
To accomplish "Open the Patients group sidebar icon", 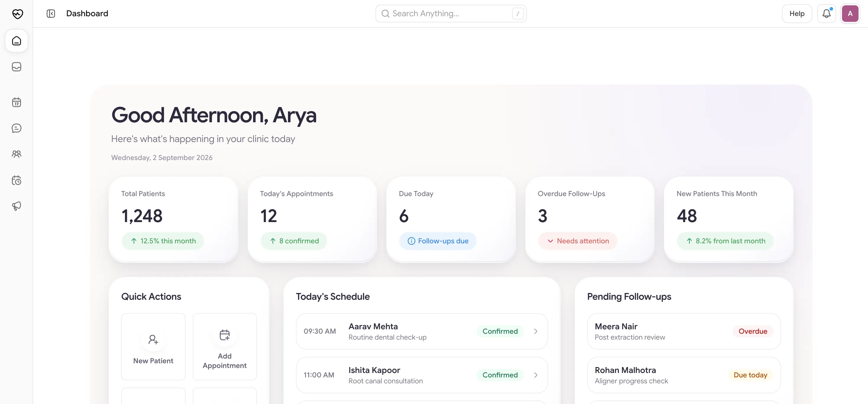I will 17,154.
